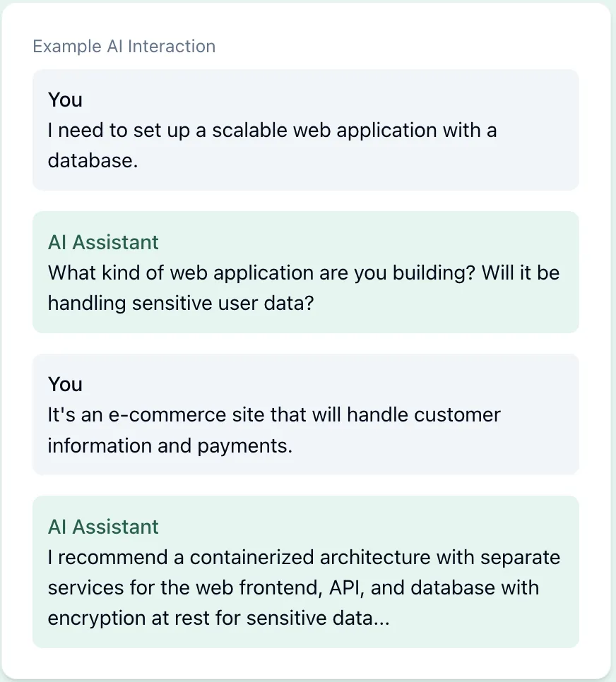Select the last green AI response bubble
Image resolution: width=616 pixels, height=682 pixels.
pyautogui.click(x=306, y=572)
